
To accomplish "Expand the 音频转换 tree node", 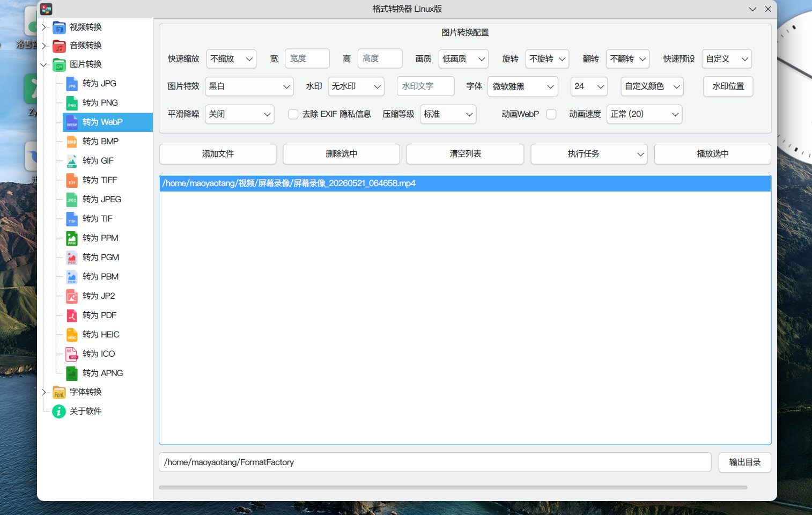I will (45, 46).
